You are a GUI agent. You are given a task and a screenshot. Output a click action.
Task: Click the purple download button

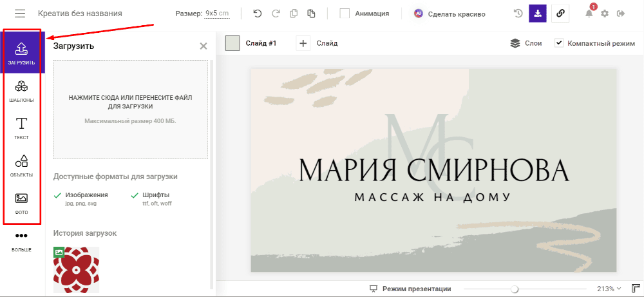click(x=538, y=14)
